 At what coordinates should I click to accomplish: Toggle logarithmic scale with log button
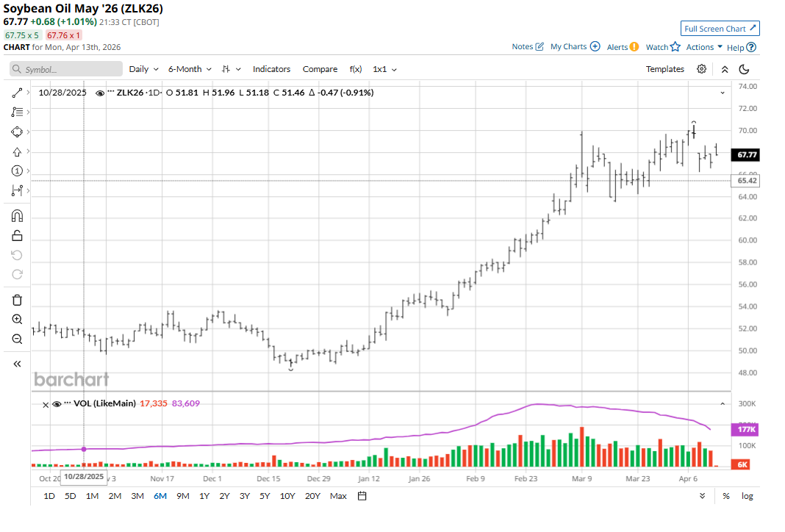(x=747, y=496)
